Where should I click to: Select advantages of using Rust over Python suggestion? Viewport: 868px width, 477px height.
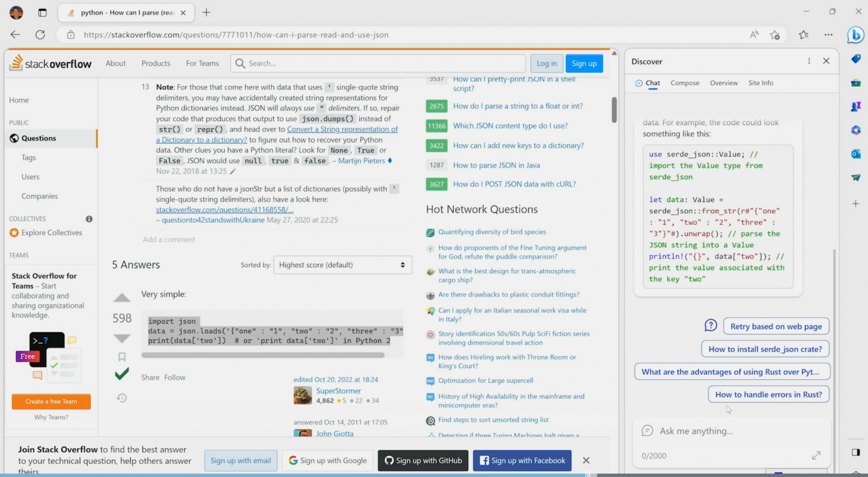point(731,372)
